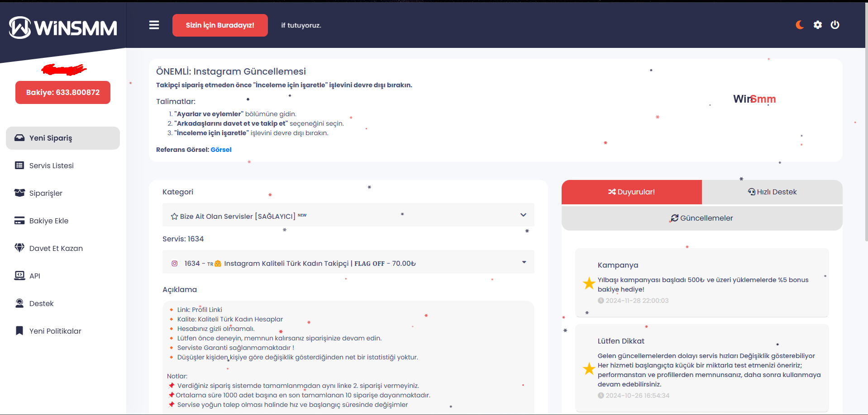Expand Kategori dropdown via its chevron
Screen dimensions: 868x415
coord(523,215)
